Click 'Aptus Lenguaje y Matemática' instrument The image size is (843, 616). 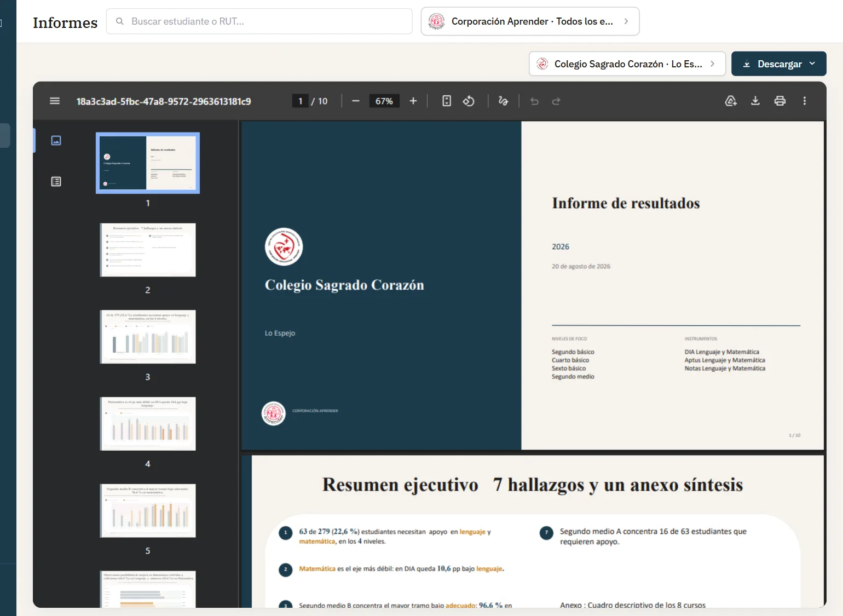(725, 360)
